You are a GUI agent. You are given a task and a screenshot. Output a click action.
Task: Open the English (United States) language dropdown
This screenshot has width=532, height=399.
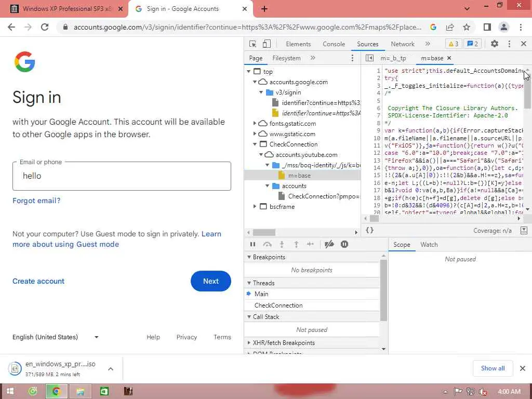(56, 337)
